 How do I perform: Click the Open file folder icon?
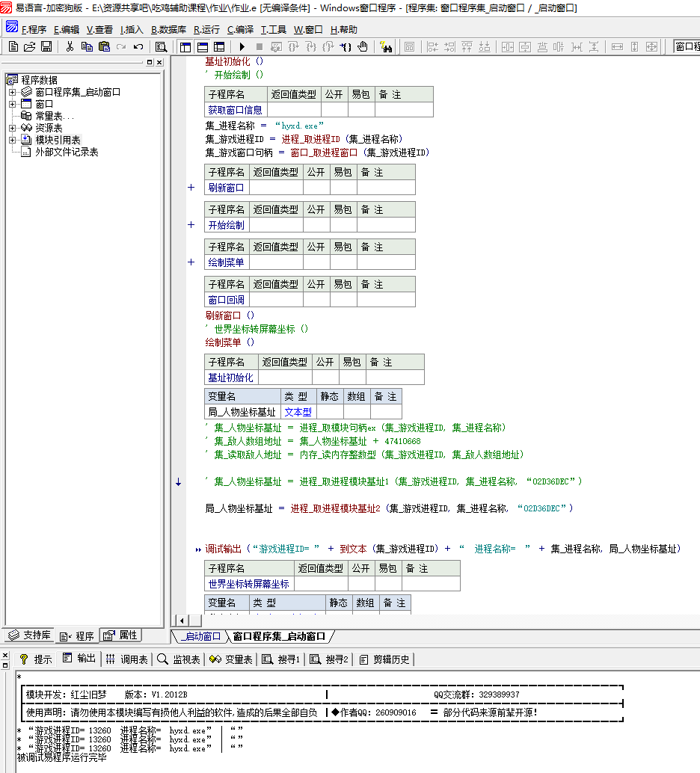pos(30,47)
